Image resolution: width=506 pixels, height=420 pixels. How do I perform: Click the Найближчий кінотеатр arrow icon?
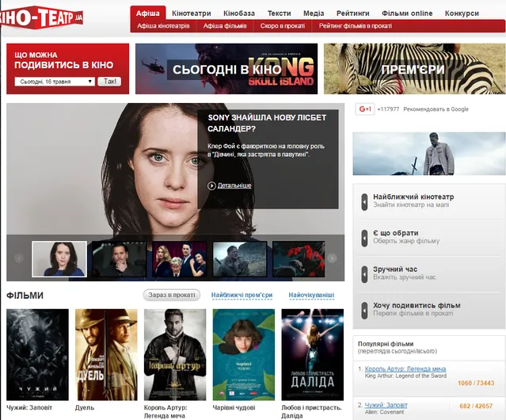[x=364, y=203]
